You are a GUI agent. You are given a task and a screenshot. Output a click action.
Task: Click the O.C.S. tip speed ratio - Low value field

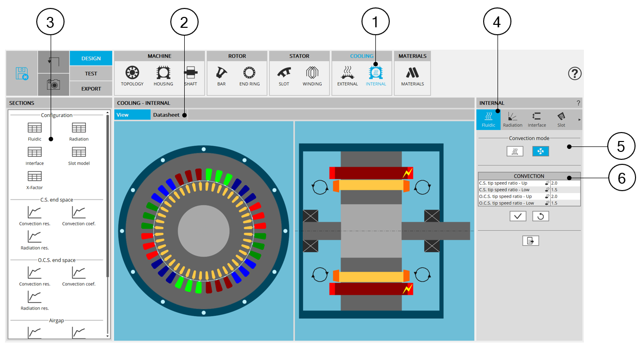coord(565,203)
